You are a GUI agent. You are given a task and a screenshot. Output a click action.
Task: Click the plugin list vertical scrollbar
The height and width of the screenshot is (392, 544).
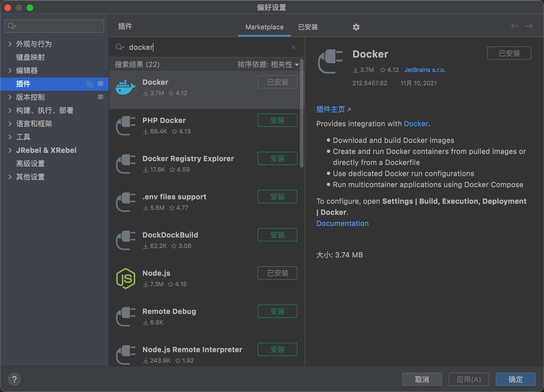pos(302,114)
